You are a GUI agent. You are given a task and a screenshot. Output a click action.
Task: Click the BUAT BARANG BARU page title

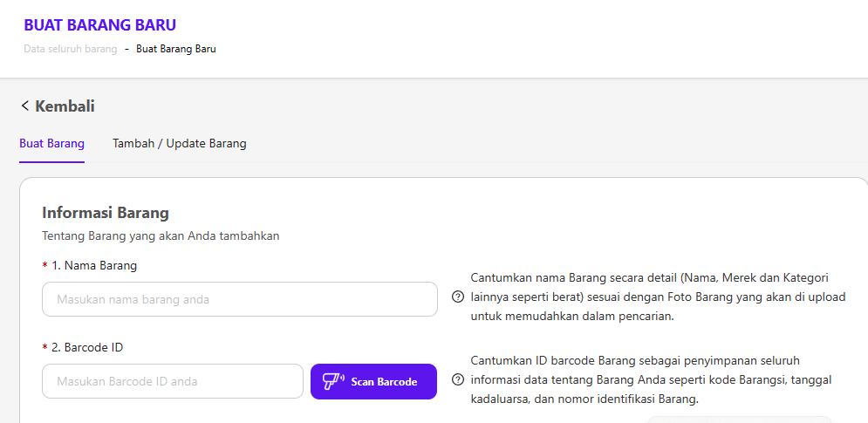(99, 25)
